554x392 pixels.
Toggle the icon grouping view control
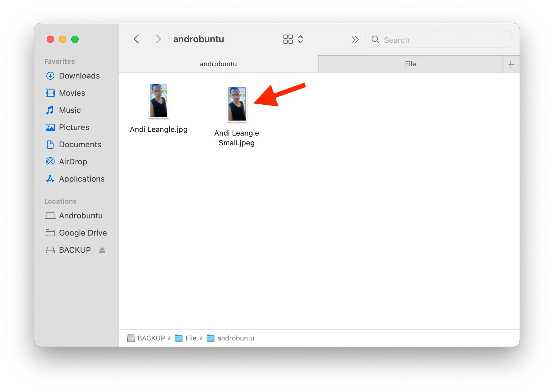287,39
